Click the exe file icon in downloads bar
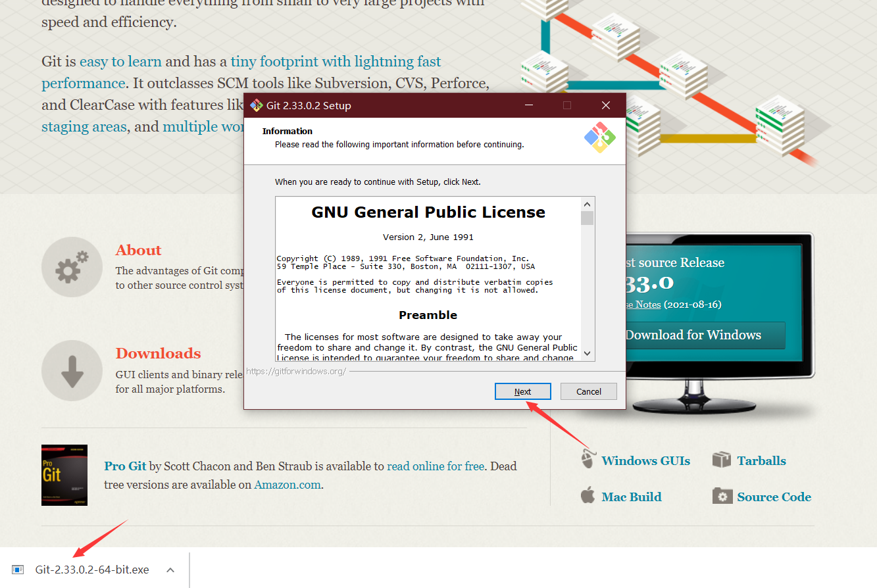 (x=18, y=570)
